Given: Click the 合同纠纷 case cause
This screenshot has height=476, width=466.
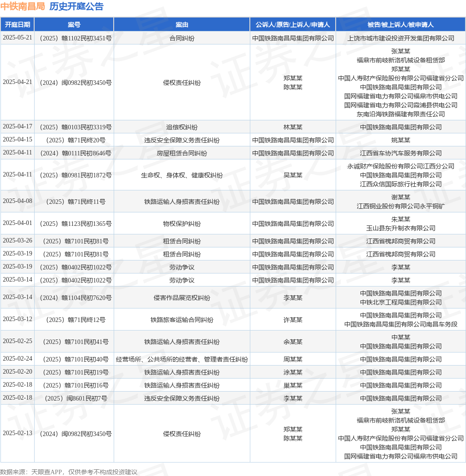Looking at the screenshot, I should coord(182,38).
